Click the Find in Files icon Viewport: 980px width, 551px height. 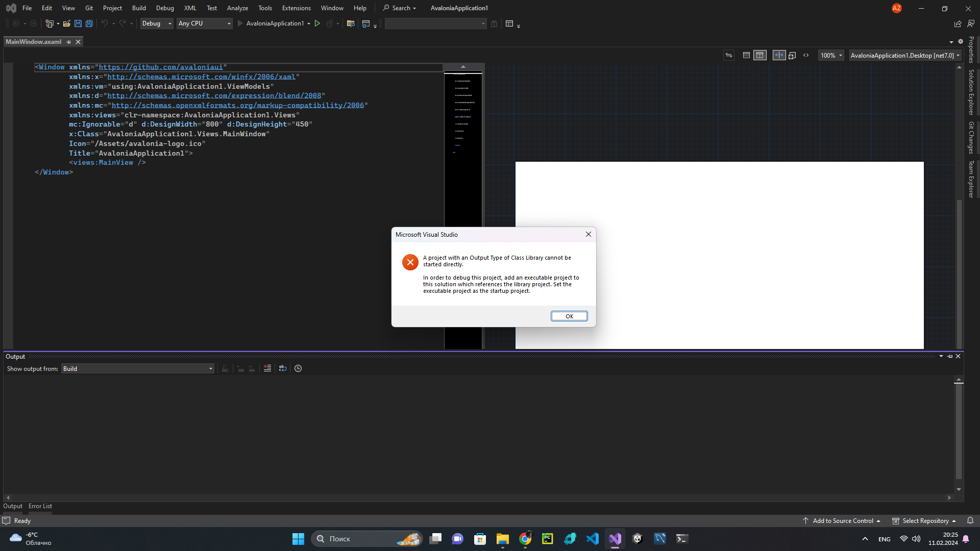tap(351, 23)
